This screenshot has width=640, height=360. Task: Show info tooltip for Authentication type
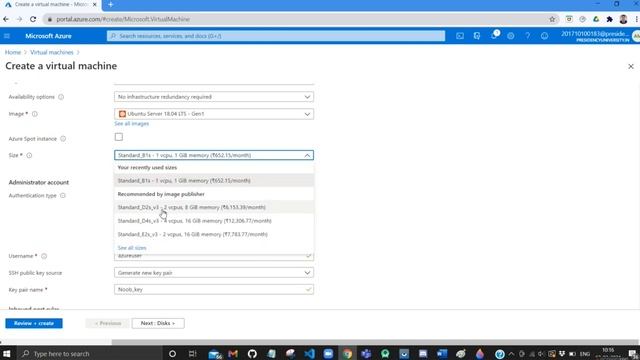pos(63,196)
